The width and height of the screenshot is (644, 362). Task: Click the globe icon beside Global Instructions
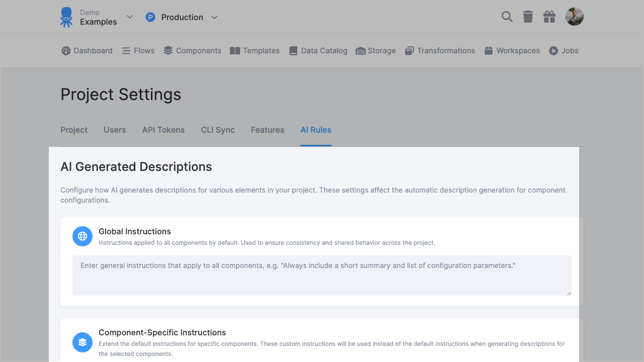pyautogui.click(x=82, y=236)
